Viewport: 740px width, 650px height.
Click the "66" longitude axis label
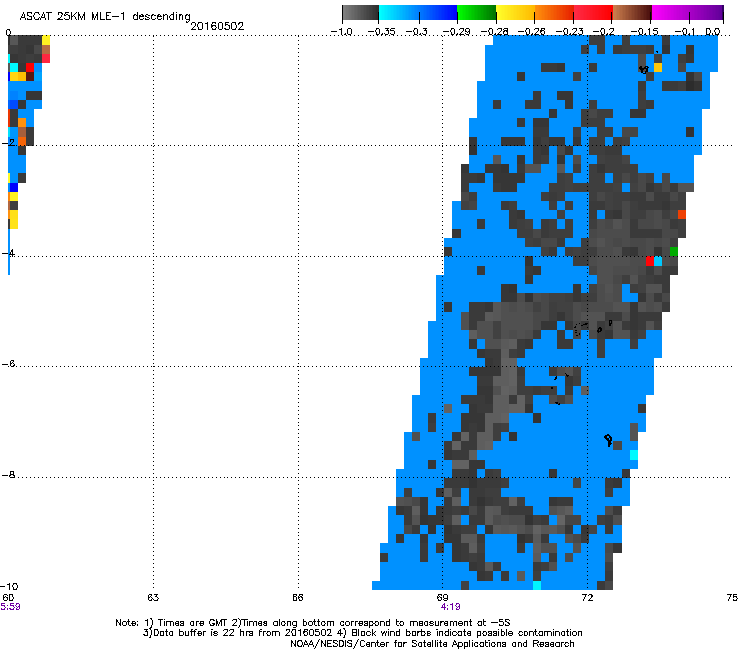coord(298,598)
